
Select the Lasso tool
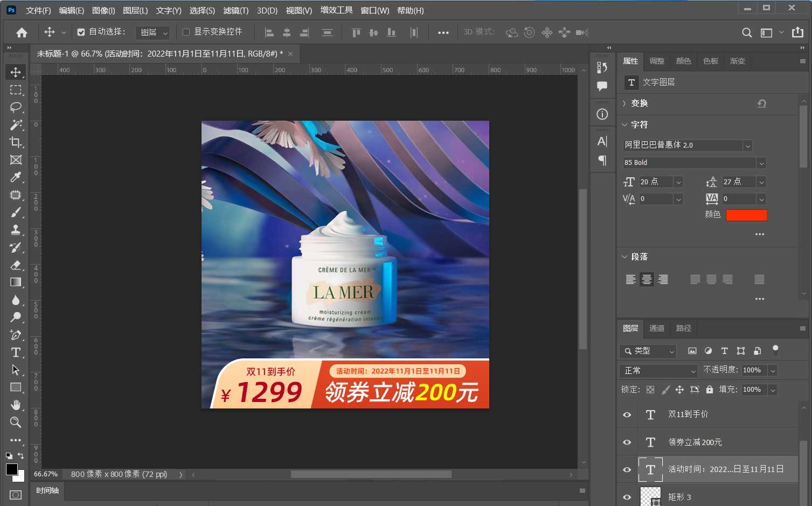pyautogui.click(x=15, y=107)
